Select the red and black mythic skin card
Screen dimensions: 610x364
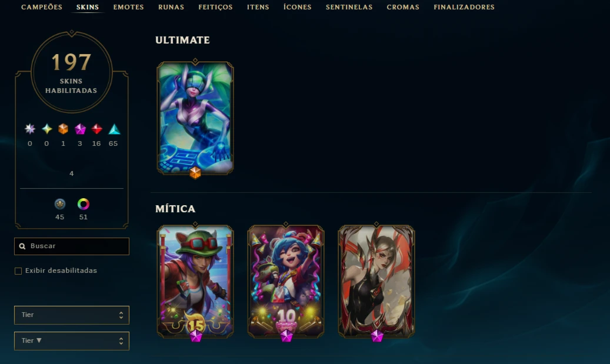pos(376,281)
